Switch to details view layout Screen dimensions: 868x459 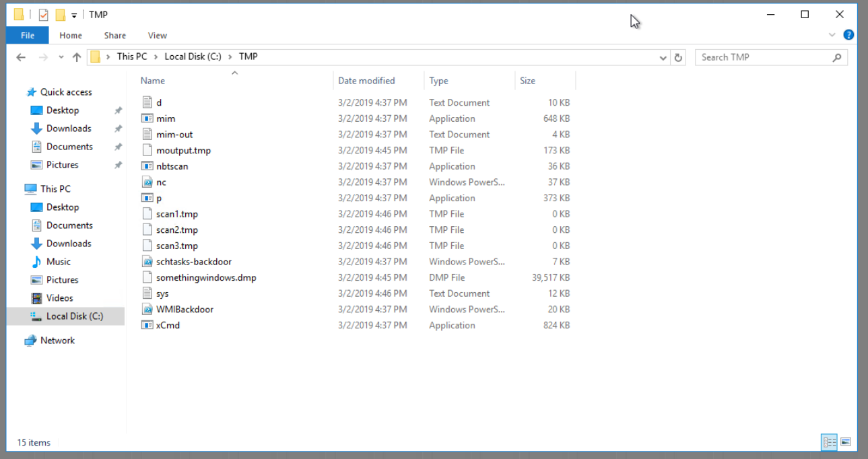[830, 442]
